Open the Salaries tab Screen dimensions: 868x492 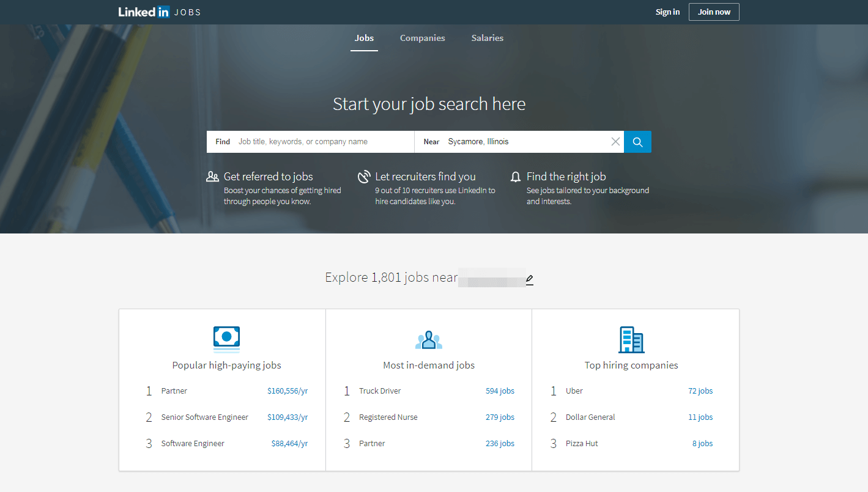(487, 38)
